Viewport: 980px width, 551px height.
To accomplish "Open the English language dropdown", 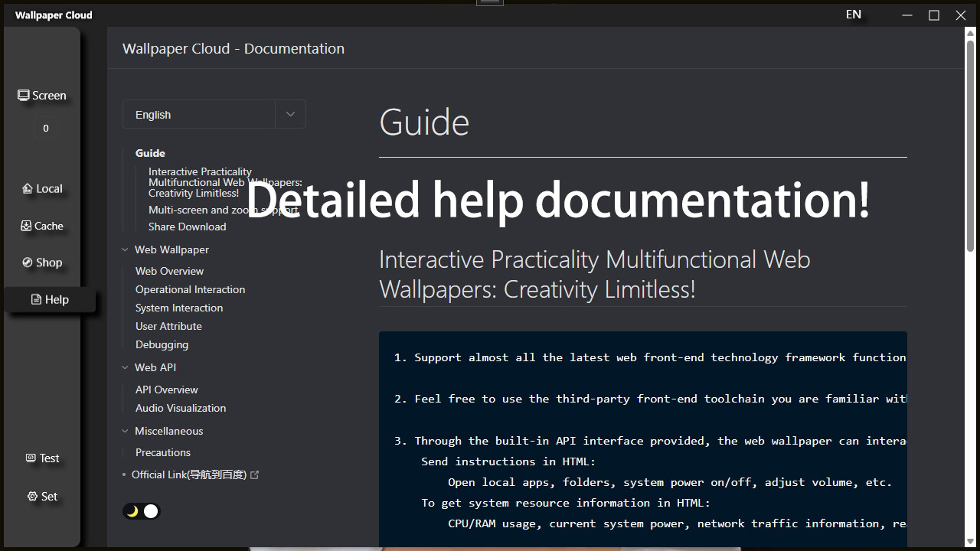I will tap(214, 113).
